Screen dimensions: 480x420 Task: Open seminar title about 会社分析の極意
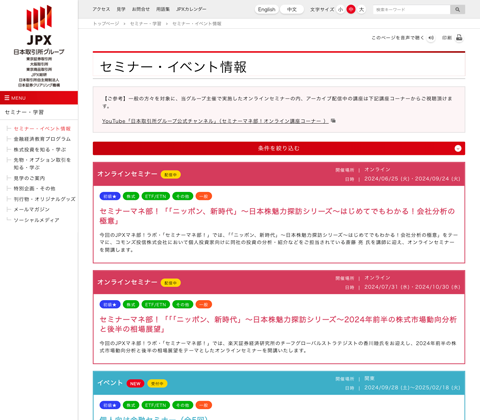coord(277,216)
